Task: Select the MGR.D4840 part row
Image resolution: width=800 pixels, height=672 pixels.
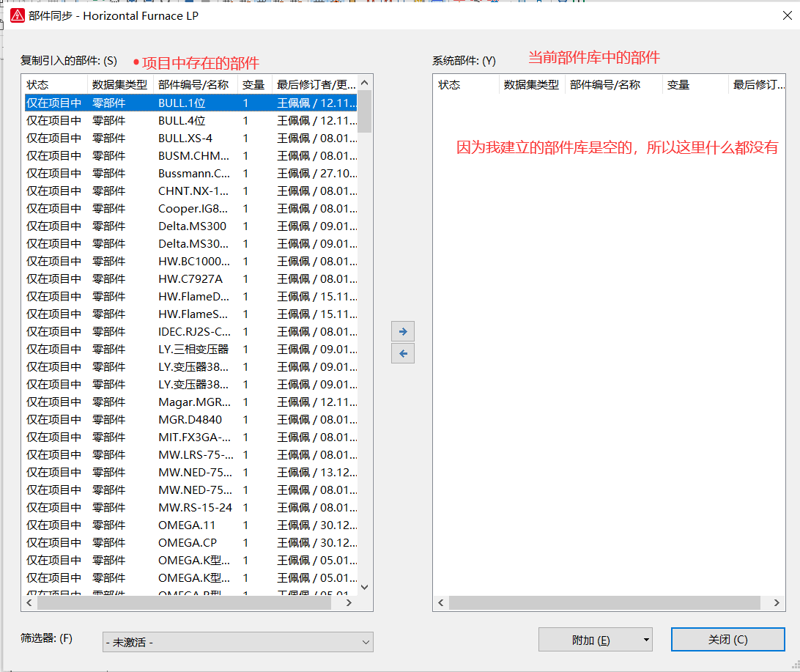Action: point(190,420)
